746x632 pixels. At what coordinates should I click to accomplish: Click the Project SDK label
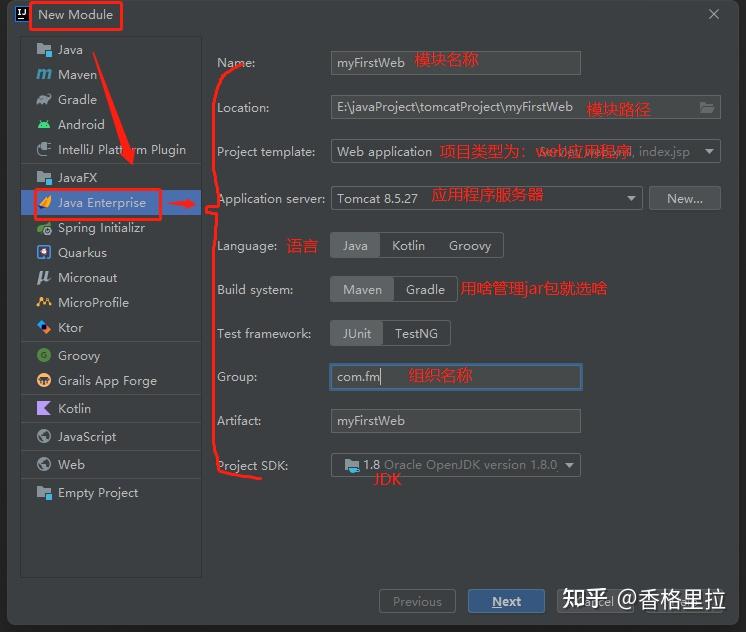click(x=253, y=465)
